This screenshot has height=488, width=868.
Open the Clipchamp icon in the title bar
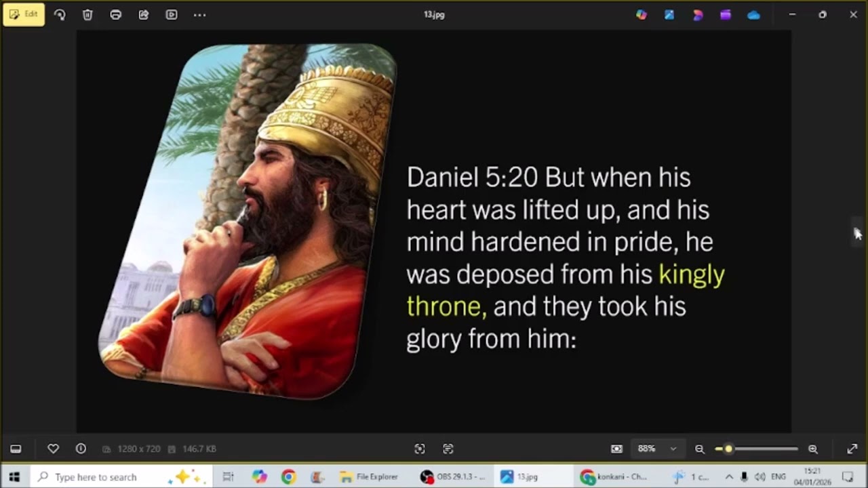[726, 14]
